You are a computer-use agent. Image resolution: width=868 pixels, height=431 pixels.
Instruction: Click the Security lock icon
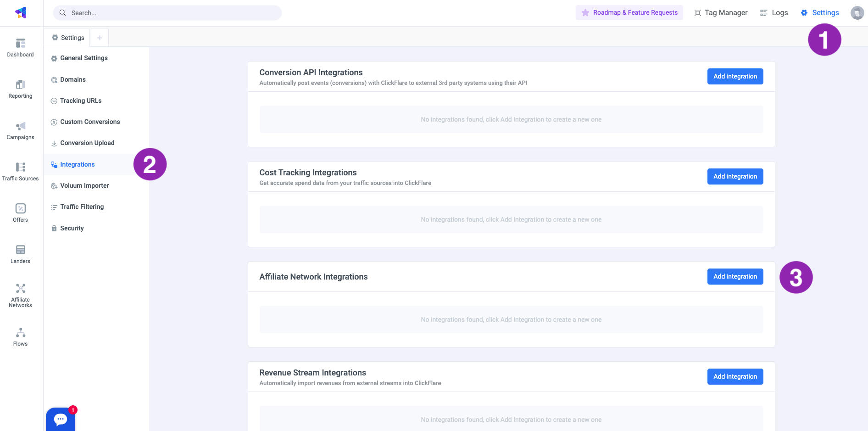(54, 229)
